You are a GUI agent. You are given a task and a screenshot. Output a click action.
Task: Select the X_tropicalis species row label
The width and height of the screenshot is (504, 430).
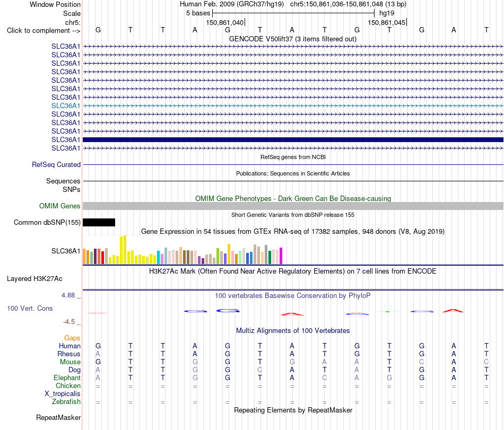pos(63,394)
